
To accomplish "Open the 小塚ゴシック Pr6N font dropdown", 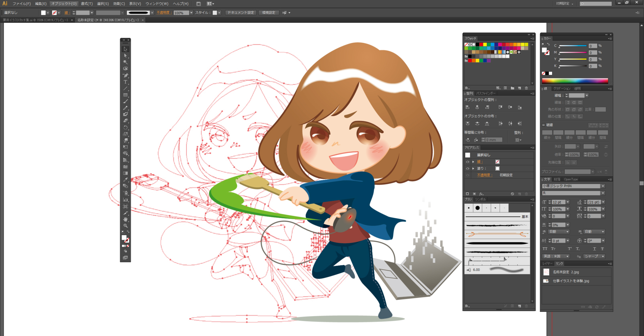I will tap(603, 186).
